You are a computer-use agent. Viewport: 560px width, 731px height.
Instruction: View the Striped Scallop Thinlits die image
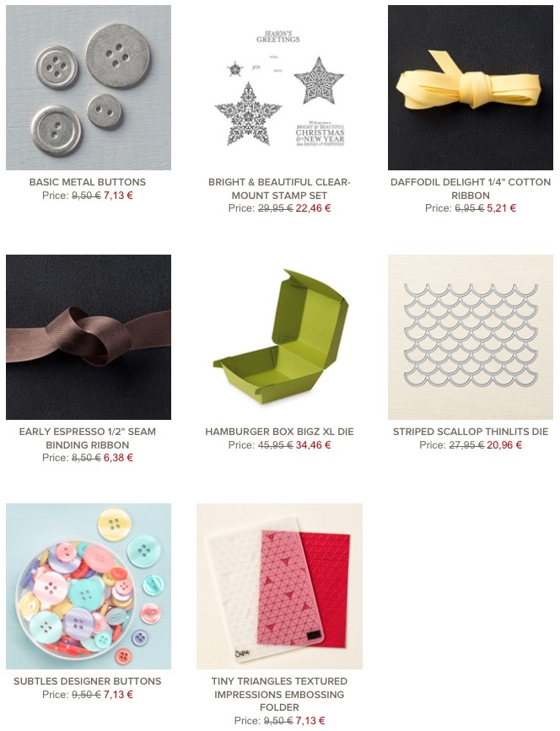tap(471, 337)
